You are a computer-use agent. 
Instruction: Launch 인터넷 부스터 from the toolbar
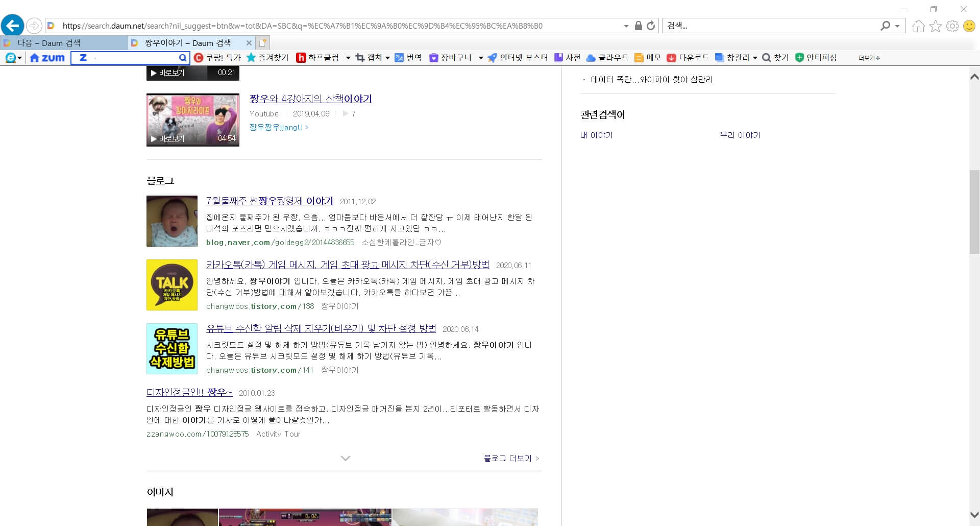click(x=517, y=58)
